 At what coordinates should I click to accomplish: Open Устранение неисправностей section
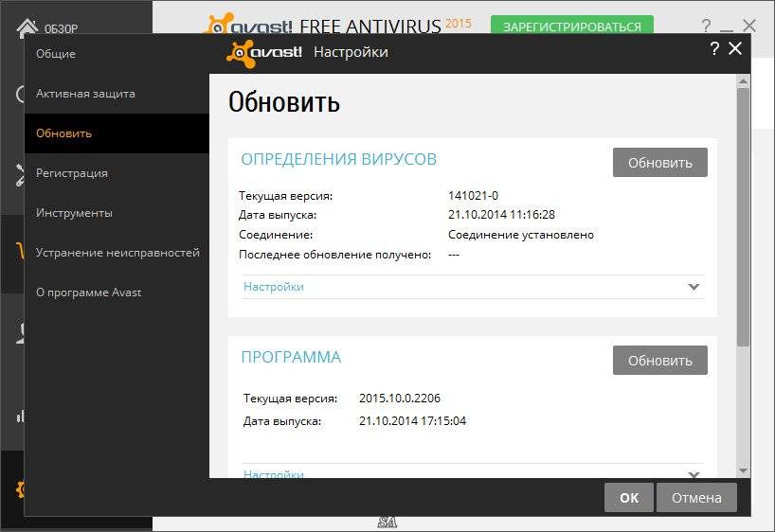tap(117, 253)
